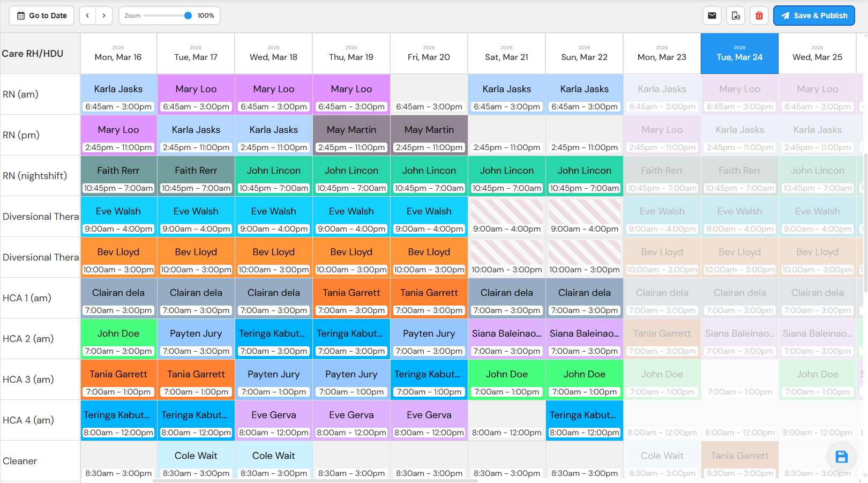This screenshot has width=868, height=483.
Task: Click the Save & Publish button
Action: click(814, 16)
